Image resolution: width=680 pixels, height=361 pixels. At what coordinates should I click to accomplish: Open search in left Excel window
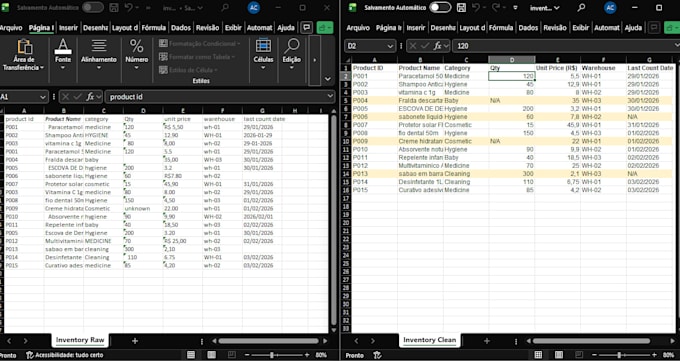225,7
